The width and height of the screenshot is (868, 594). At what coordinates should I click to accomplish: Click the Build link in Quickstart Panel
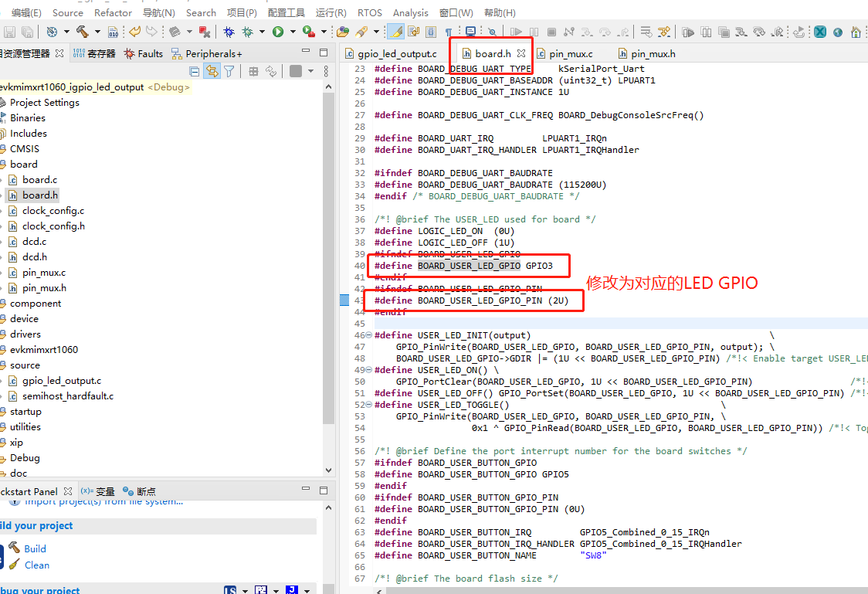tap(35, 548)
